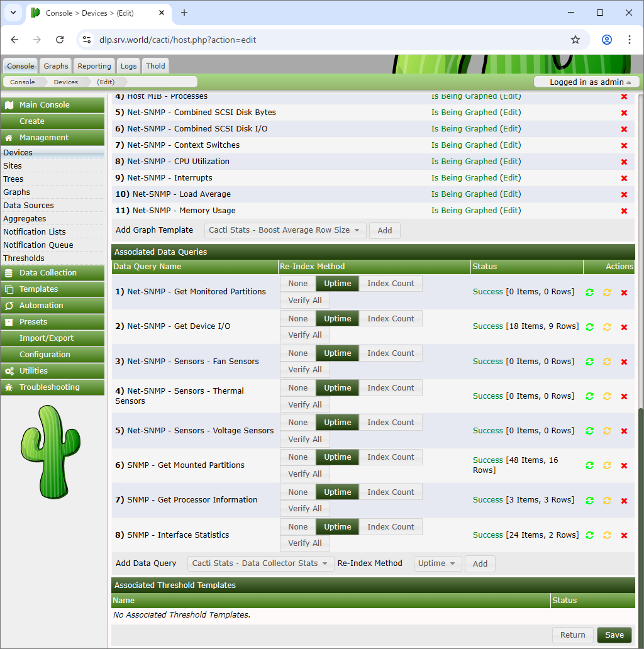Delete the Net-SNMP CPU Utilization template
This screenshot has width=644, height=649.
624,162
